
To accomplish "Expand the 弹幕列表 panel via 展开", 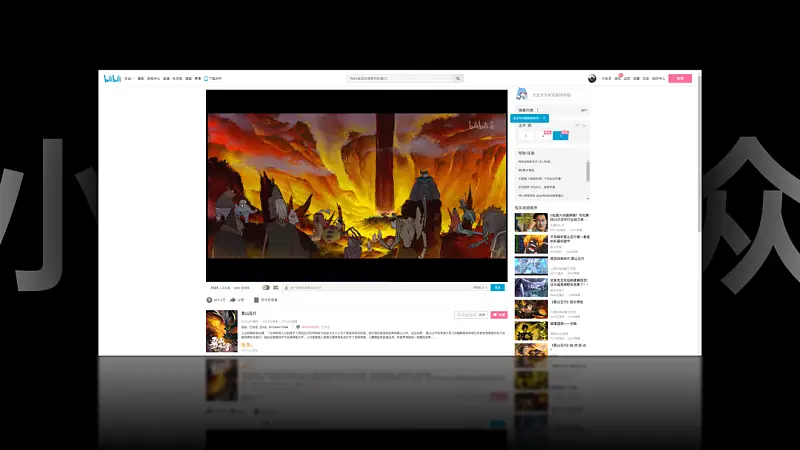I will [x=584, y=110].
